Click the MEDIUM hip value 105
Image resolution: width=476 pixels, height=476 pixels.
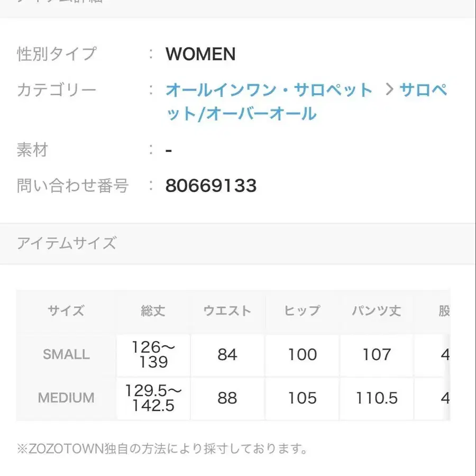click(x=302, y=398)
